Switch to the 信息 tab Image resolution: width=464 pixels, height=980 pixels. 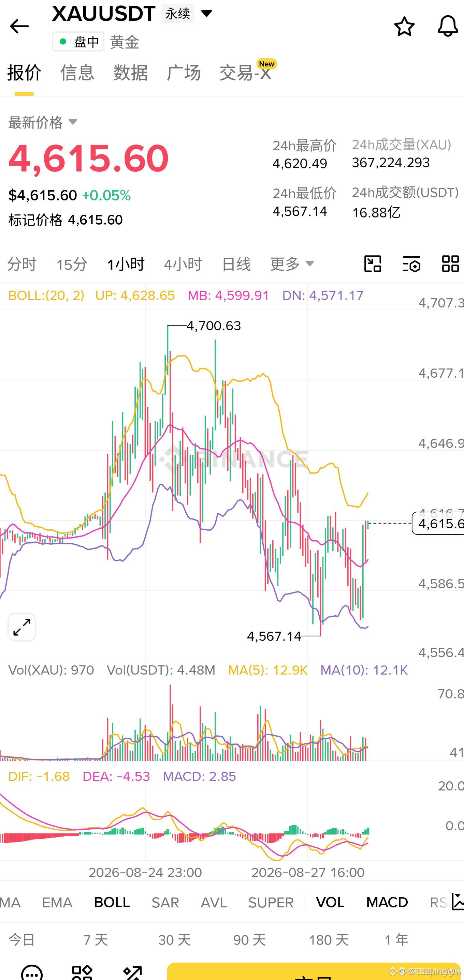pos(77,73)
